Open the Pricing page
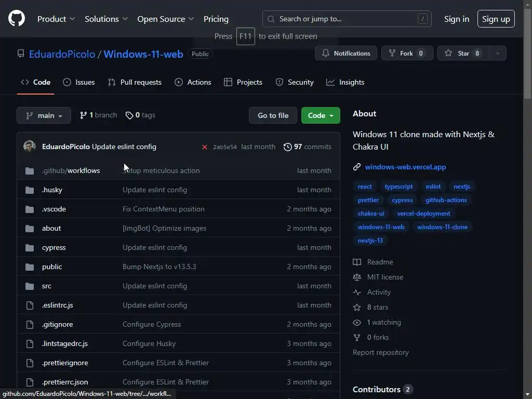 [x=216, y=19]
